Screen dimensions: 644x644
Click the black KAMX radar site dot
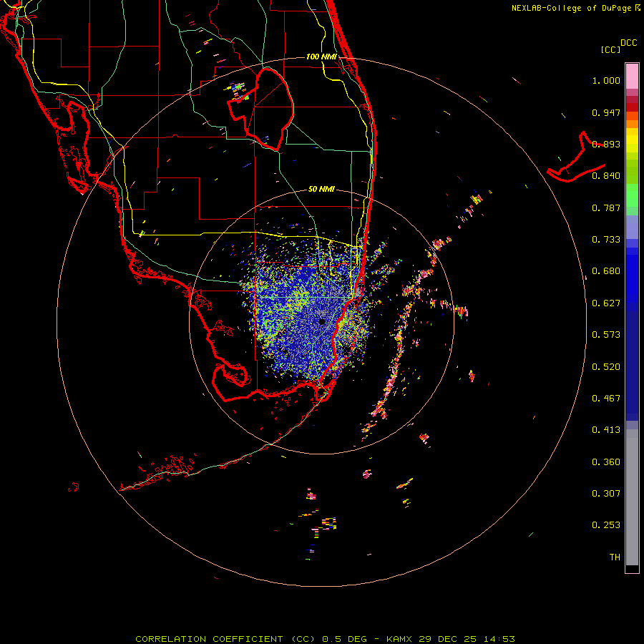tap(322, 321)
